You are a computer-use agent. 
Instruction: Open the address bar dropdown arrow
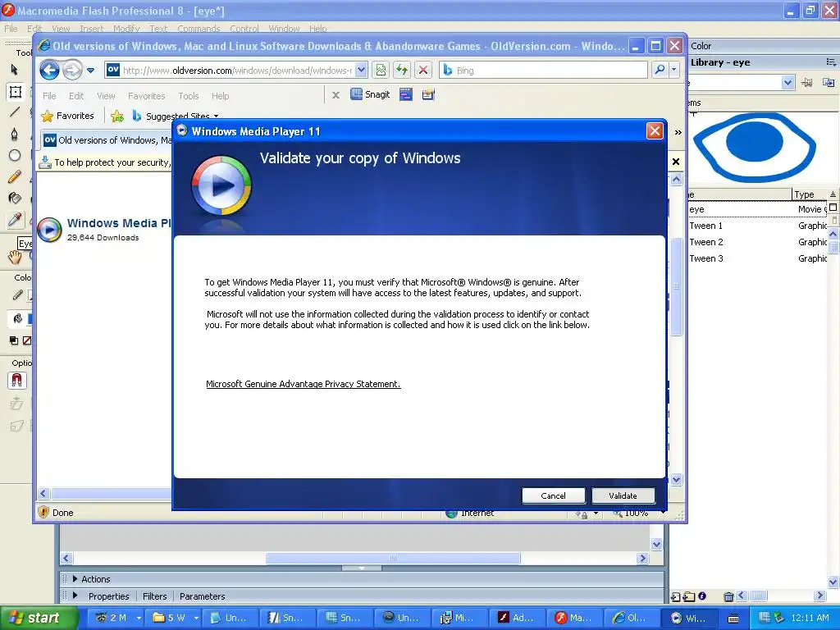[x=361, y=70]
